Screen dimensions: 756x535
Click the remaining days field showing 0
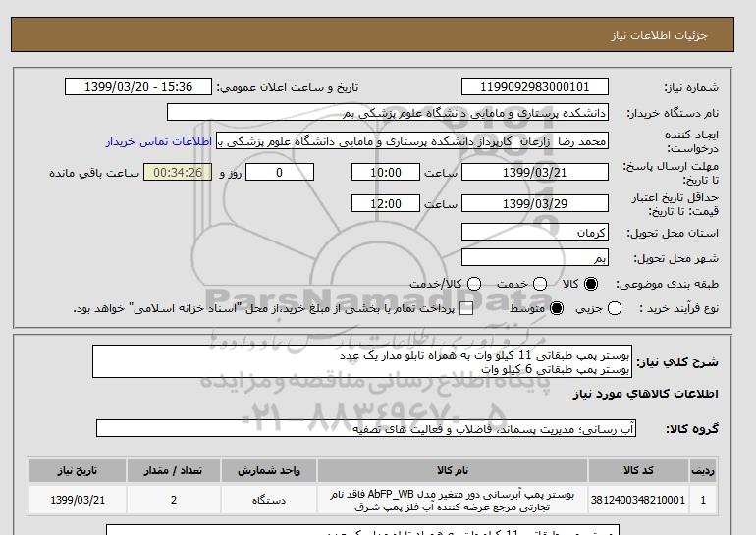[280, 172]
